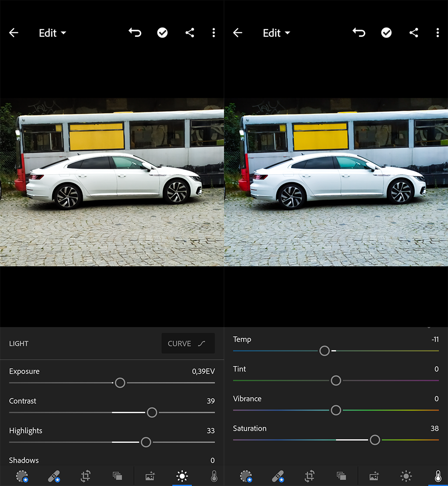Viewport: 448px width, 486px height.
Task: Switch to the Color thermometer tab in left toolbar
Action: [x=214, y=476]
